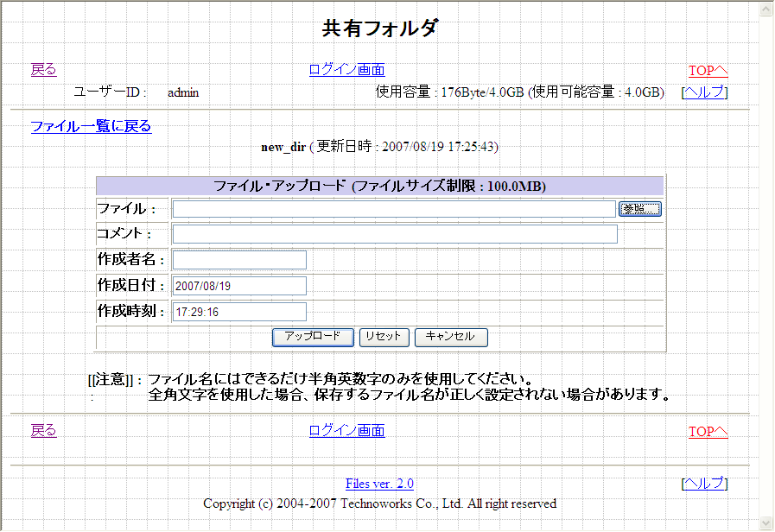This screenshot has height=532, width=775.
Task: Open the header ログイン画面 link
Action: point(346,70)
